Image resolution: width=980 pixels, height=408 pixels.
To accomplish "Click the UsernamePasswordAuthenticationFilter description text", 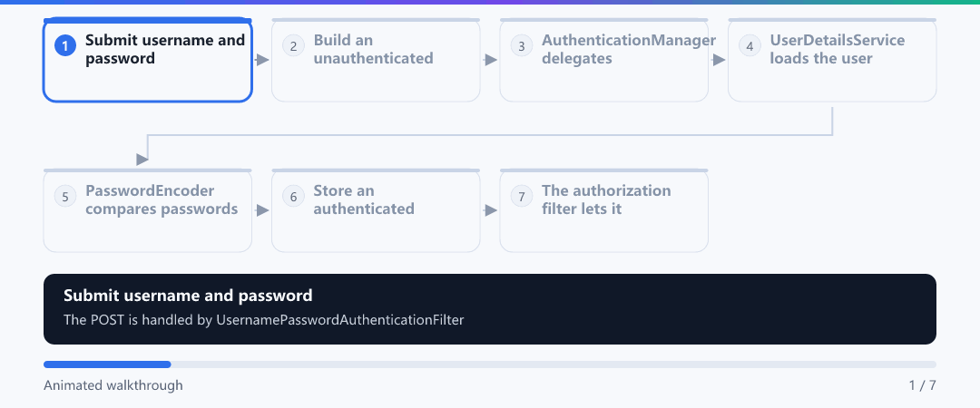I will tap(264, 320).
